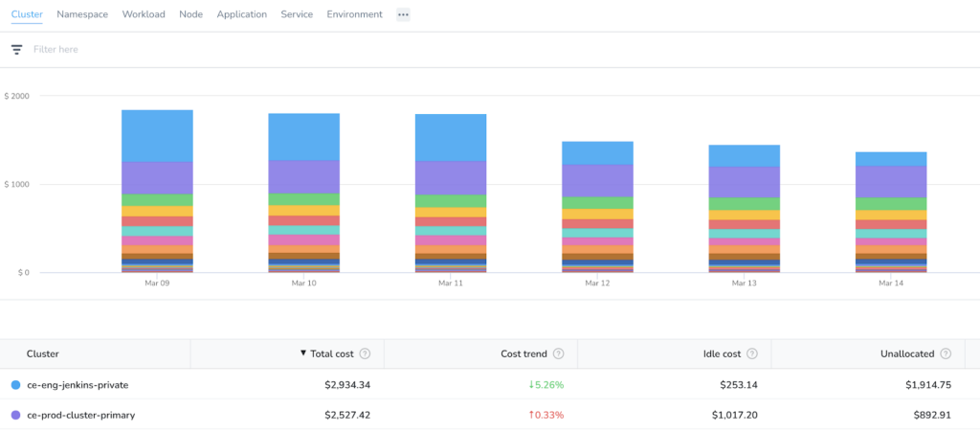Toggle the Total cost sort arrow

(304, 353)
